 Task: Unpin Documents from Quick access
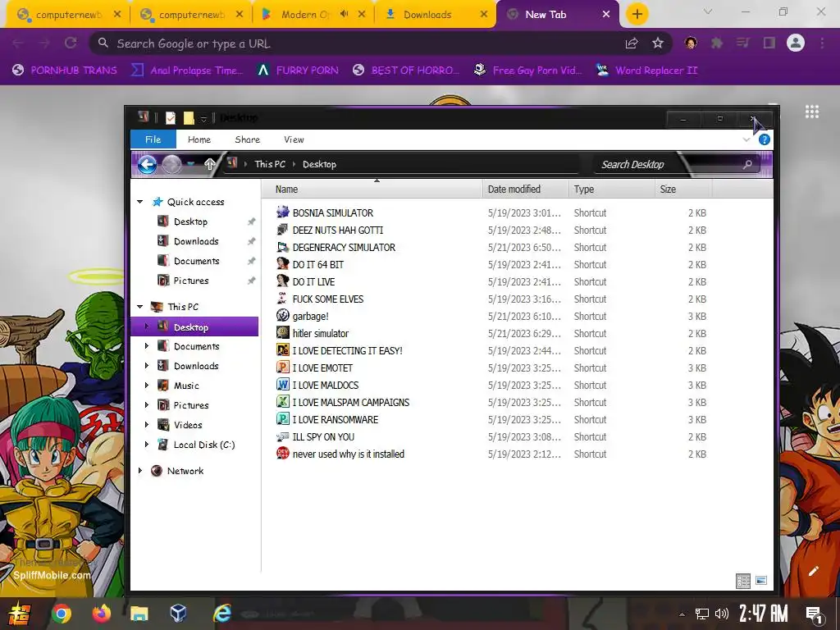[x=251, y=261]
